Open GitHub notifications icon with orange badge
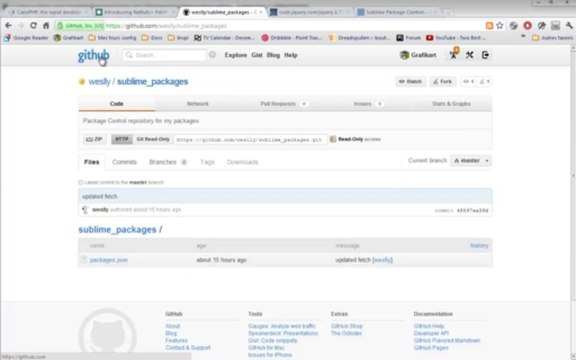This screenshot has width=576, height=360. [454, 54]
